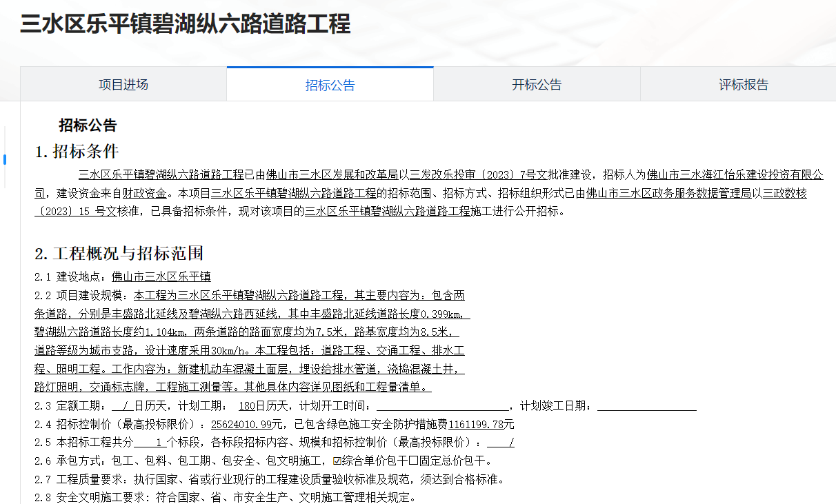Image resolution: width=836 pixels, height=504 pixels.
Task: Tick the 固定总价包干 checkbox
Action: [414, 461]
